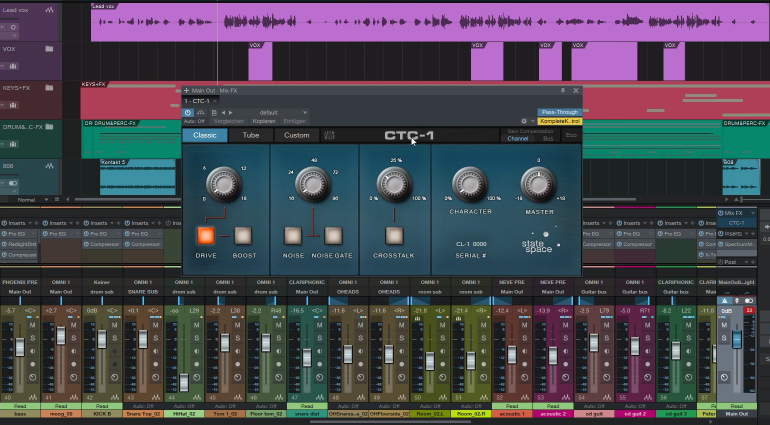Screen dimensions: 770x425
Task: Mute the Main Out channel
Action: 724,325
